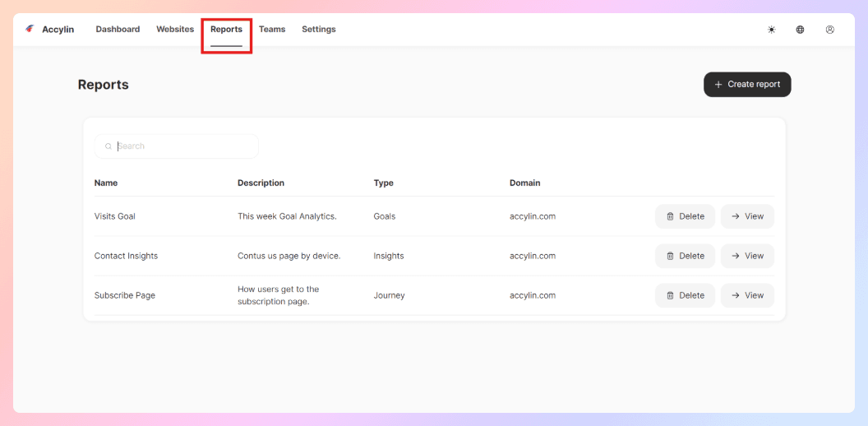868x426 pixels.
Task: Delete the Visits Goal report
Action: tap(685, 216)
